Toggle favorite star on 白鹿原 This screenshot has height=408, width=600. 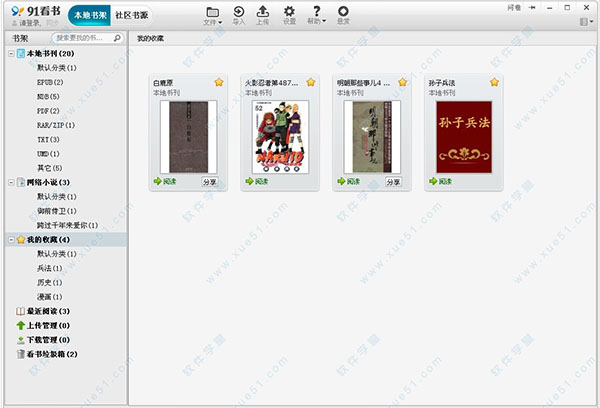tap(219, 82)
